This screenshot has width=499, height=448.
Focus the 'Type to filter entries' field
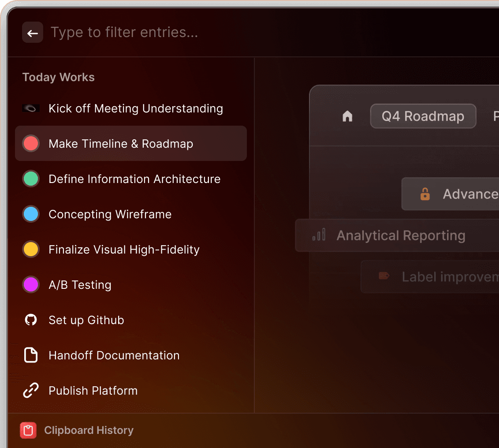[x=124, y=33]
